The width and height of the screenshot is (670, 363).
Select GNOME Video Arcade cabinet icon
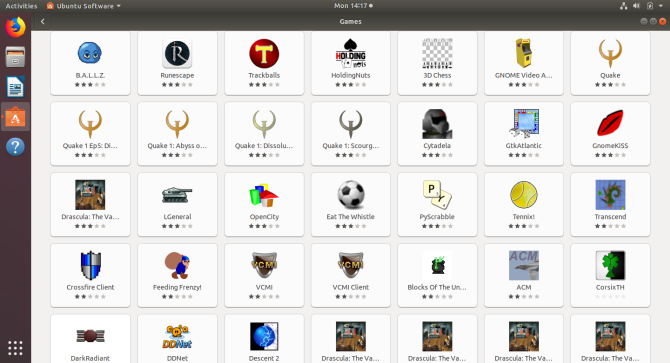pos(524,53)
